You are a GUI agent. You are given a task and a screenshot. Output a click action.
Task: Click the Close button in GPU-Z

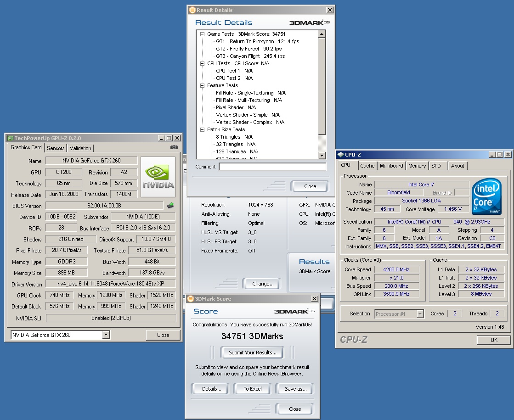[163, 335]
